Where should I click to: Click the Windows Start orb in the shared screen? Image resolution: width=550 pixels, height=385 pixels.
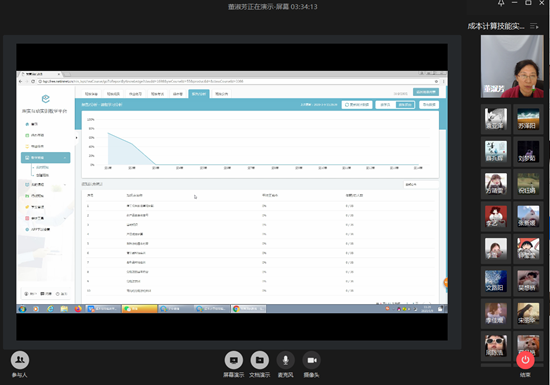click(x=22, y=309)
